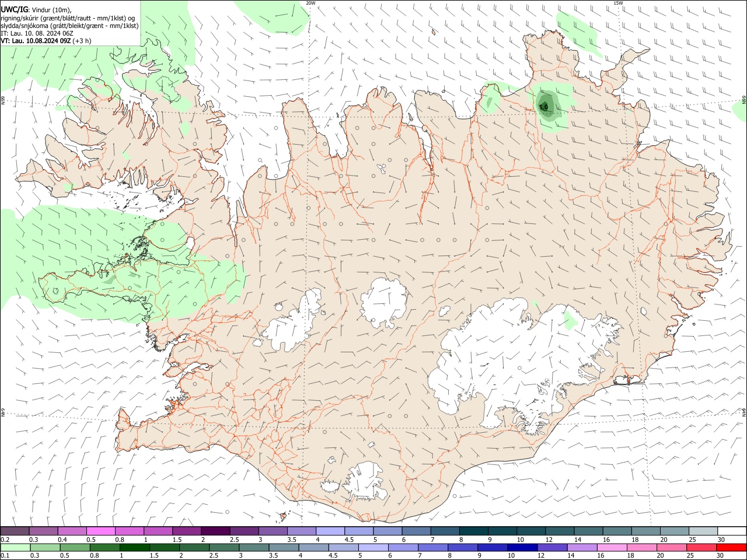Viewport: 747px width, 560px height.
Task: Click the 'slydda/snjókoma' legend description line
Action: (69, 26)
